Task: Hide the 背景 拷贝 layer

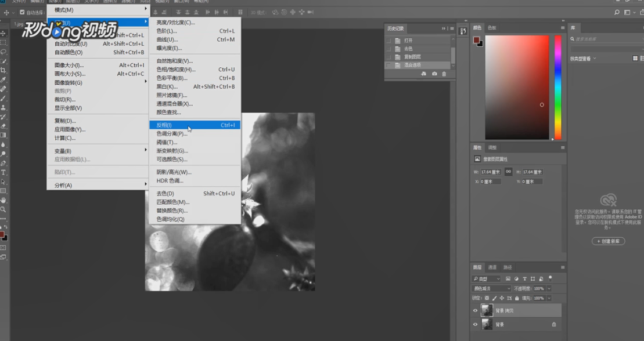Action: [474, 310]
